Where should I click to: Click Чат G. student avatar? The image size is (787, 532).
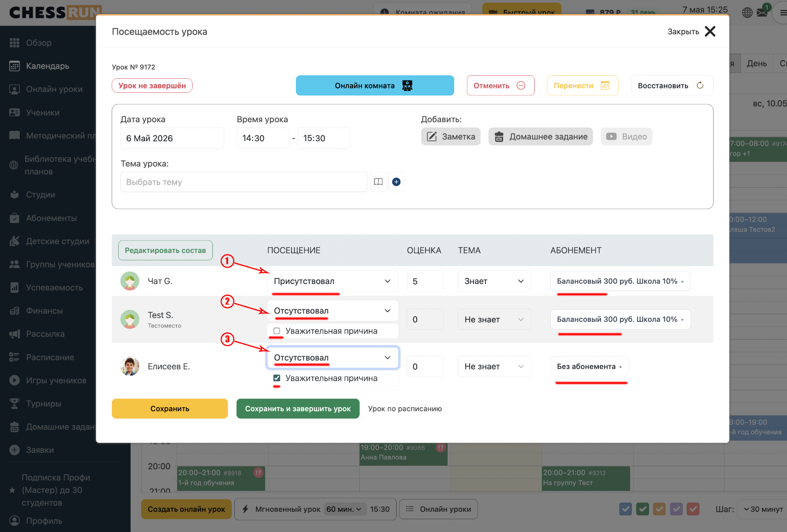coord(130,281)
